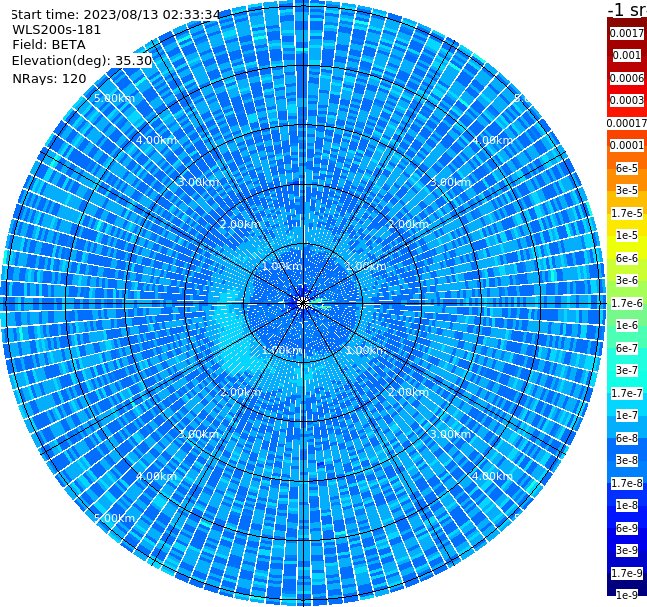This screenshot has height=607, width=647.
Task: Click the 1.7e-7 colorbar label
Action: coord(627,393)
